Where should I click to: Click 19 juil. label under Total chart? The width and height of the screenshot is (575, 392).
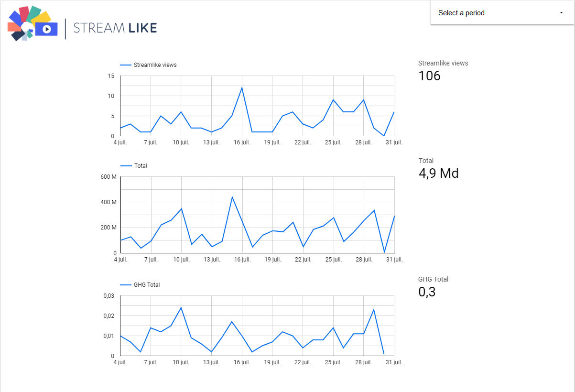pos(272,260)
